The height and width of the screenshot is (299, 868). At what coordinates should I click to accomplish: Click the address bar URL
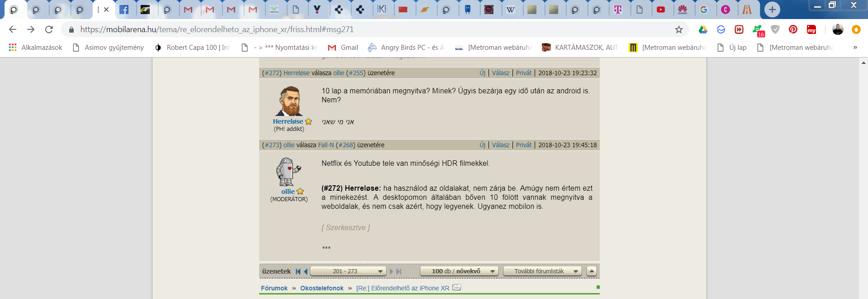click(x=217, y=29)
